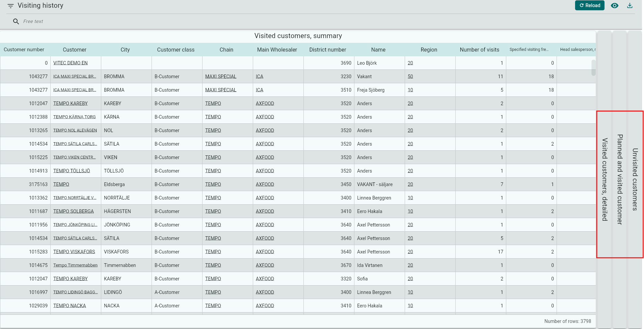Click the download icon
This screenshot has width=644, height=329.
[630, 5]
